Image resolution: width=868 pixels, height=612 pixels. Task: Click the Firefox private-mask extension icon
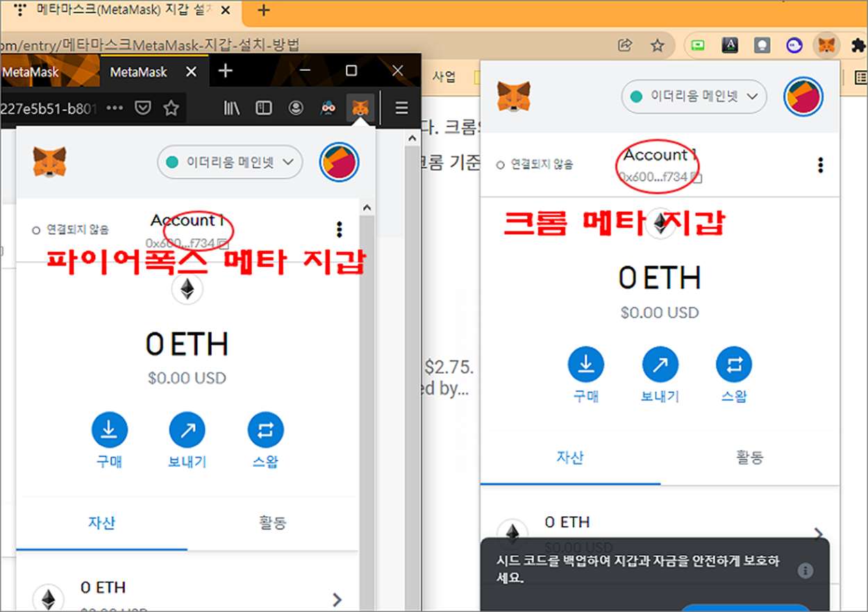[x=328, y=108]
